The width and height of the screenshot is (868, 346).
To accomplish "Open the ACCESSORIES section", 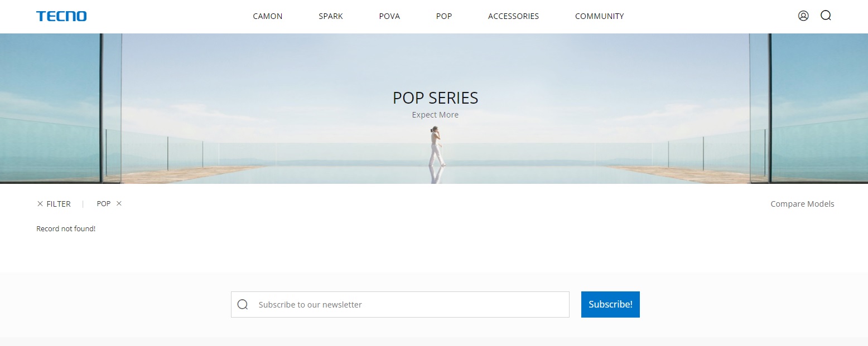I will (513, 16).
